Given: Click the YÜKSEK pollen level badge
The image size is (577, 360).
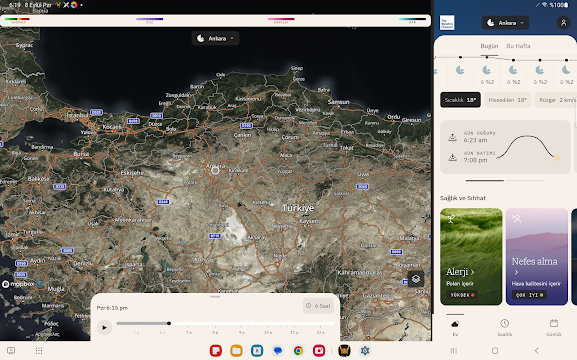Looking at the screenshot, I should pyautogui.click(x=462, y=295).
